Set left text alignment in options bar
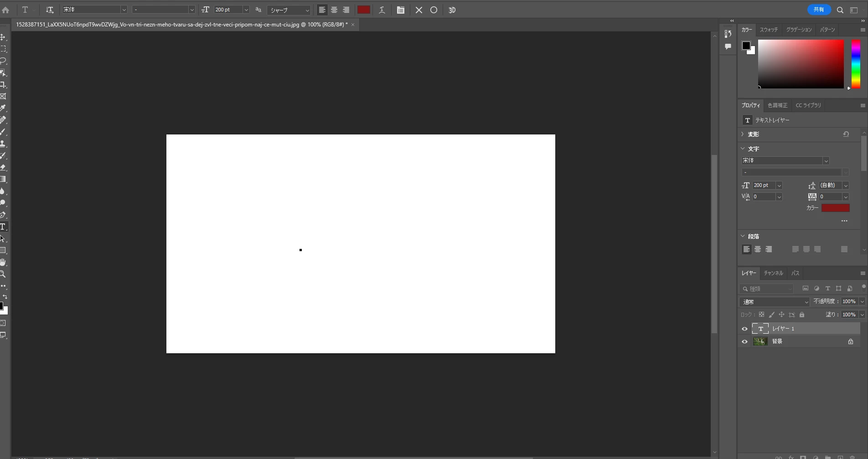Screen dimensions: 868x459 coord(322,10)
